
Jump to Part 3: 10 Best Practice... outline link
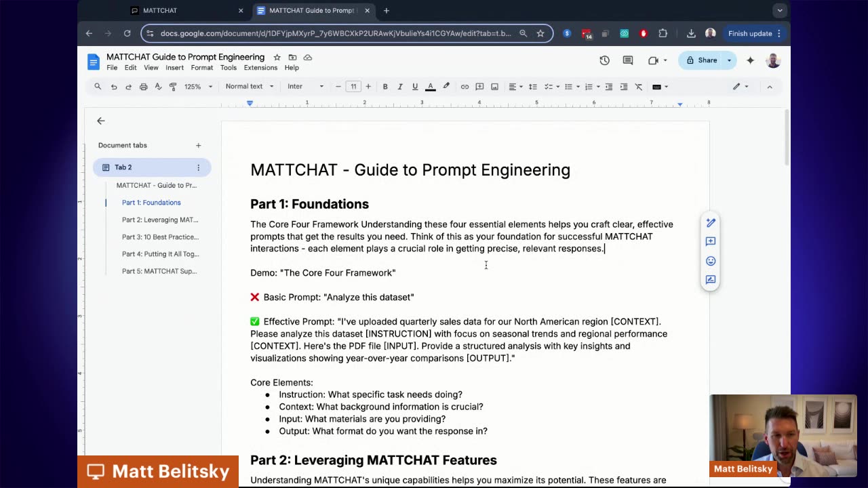click(x=160, y=237)
